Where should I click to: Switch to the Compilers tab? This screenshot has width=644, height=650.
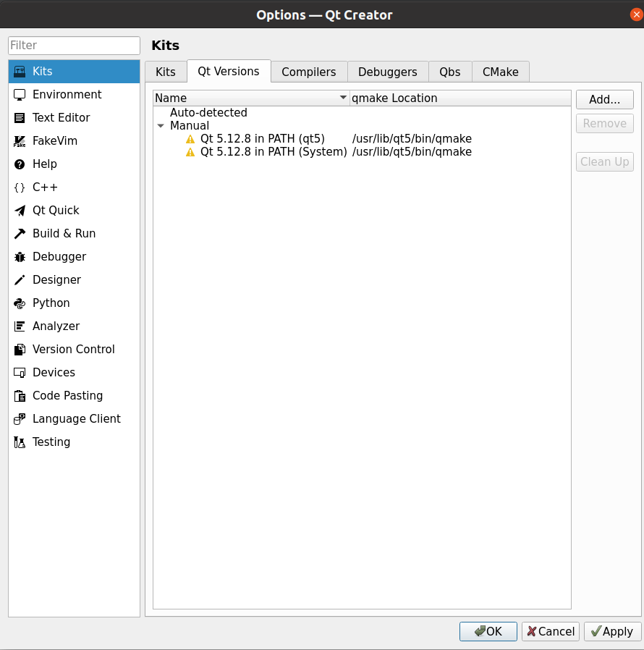pyautogui.click(x=309, y=72)
